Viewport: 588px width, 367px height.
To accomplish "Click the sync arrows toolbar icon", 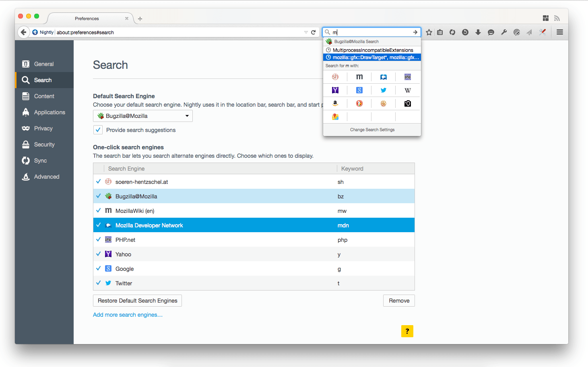I will [x=452, y=32].
